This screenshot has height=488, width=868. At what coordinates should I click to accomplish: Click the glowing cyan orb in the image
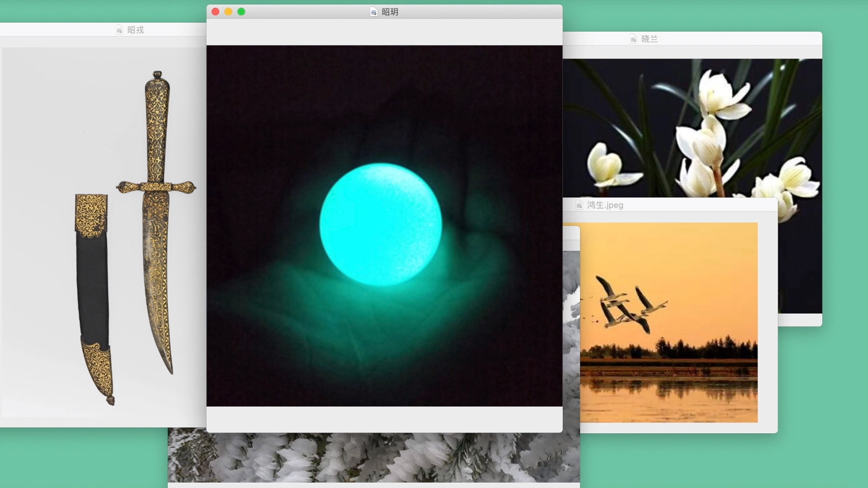pos(381,225)
